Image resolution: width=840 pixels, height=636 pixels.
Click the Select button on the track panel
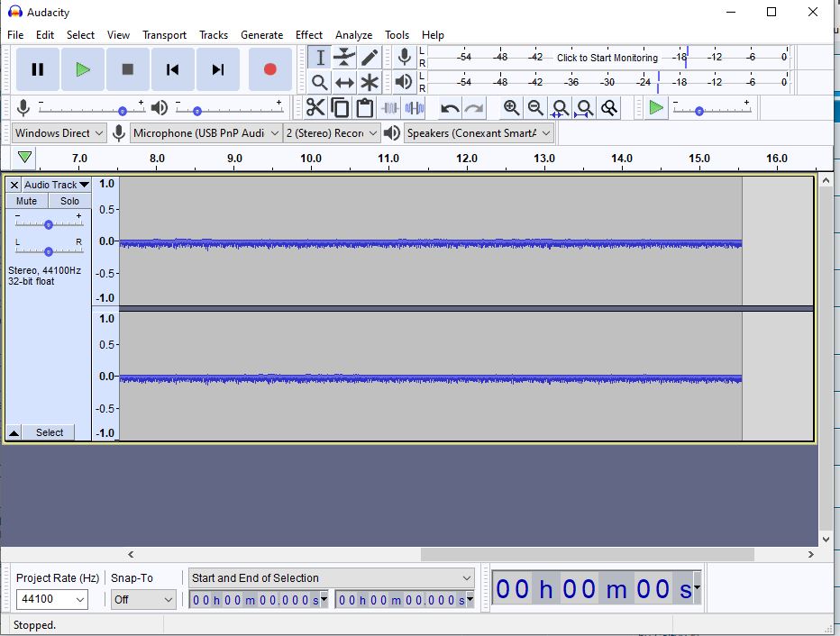(x=50, y=432)
